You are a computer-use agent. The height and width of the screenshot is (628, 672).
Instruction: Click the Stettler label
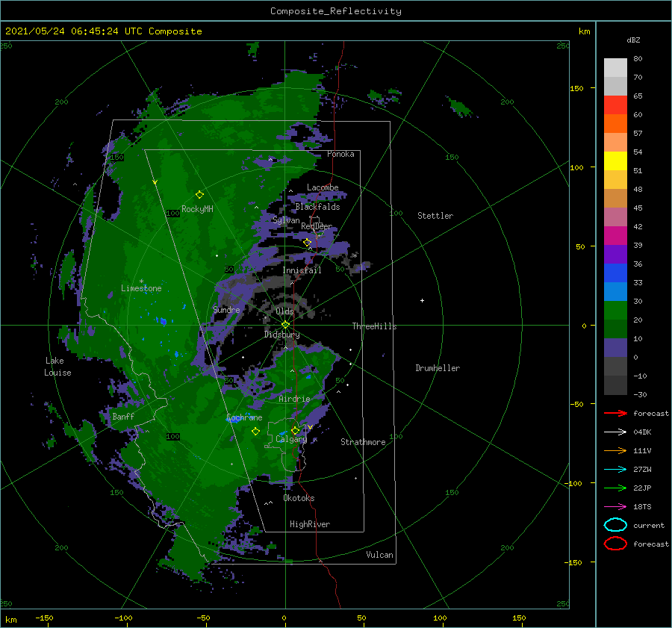pyautogui.click(x=435, y=216)
